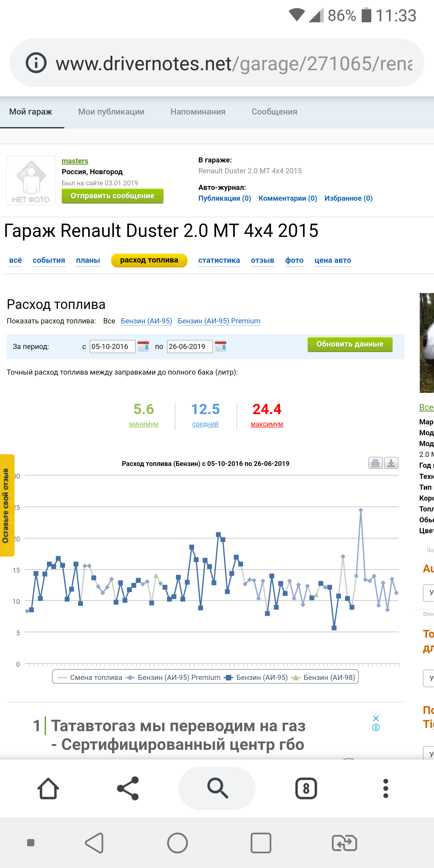Click the peak 24.4 data point on chart

click(360, 510)
